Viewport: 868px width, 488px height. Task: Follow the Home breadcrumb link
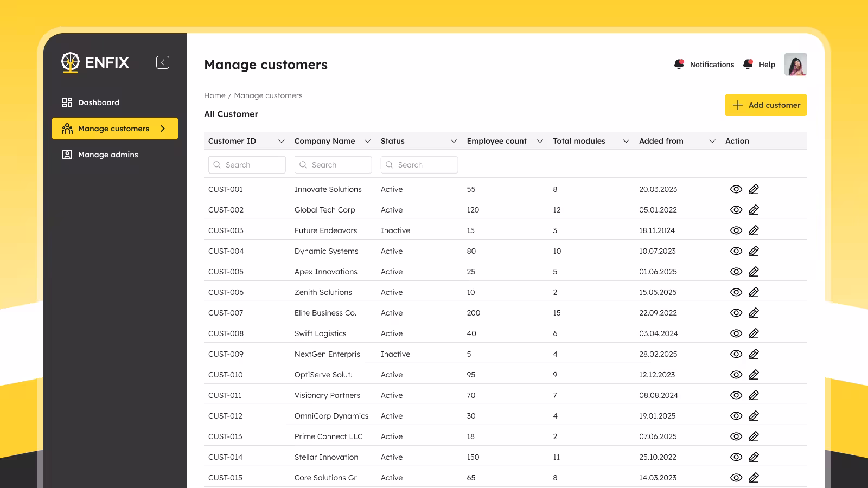point(215,95)
